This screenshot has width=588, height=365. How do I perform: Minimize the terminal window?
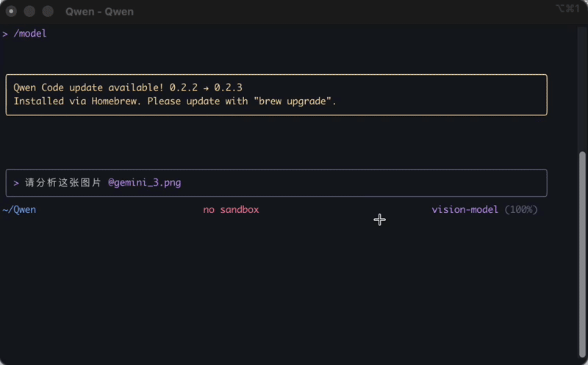coord(29,12)
